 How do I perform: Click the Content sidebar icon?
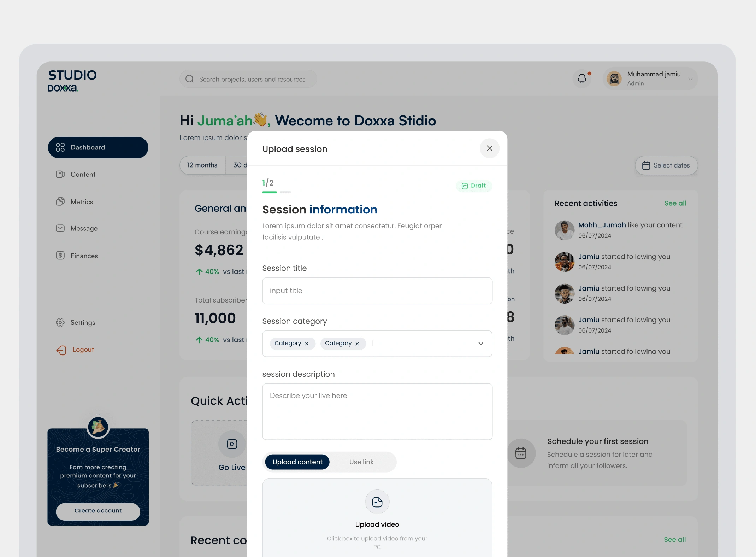(x=60, y=174)
